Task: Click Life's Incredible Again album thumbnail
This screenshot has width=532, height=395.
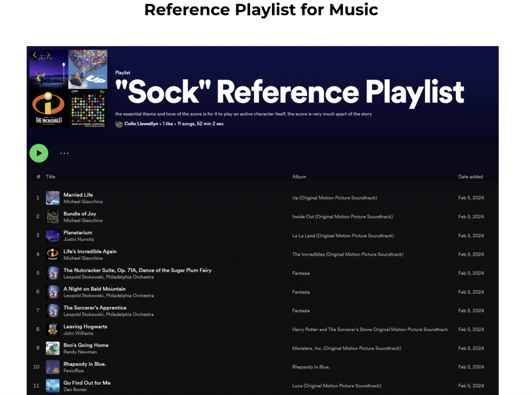Action: (53, 254)
